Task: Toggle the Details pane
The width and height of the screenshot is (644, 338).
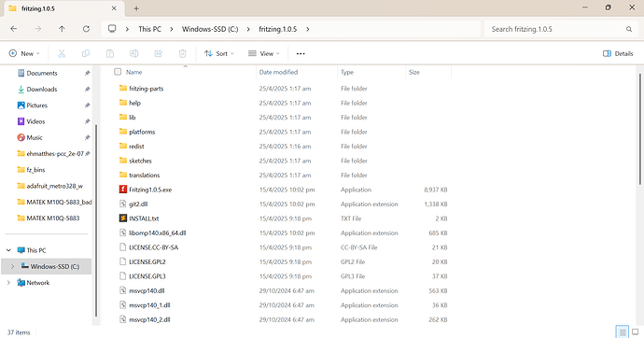Action: (x=618, y=53)
